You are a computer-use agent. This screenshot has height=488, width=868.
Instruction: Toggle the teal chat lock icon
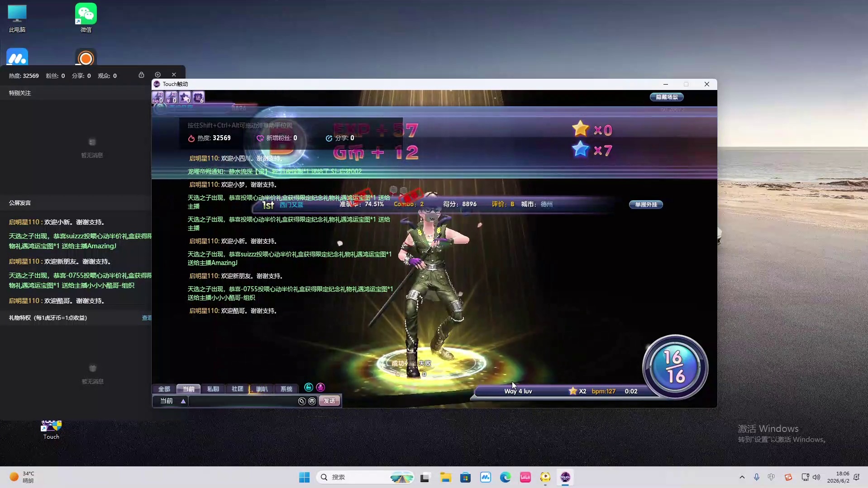[x=309, y=387]
